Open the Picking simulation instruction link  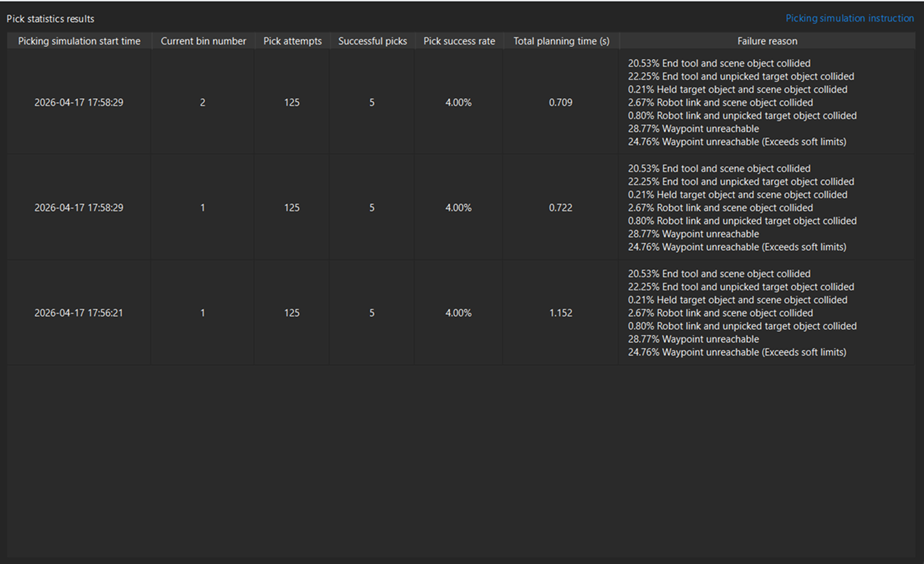click(x=849, y=18)
